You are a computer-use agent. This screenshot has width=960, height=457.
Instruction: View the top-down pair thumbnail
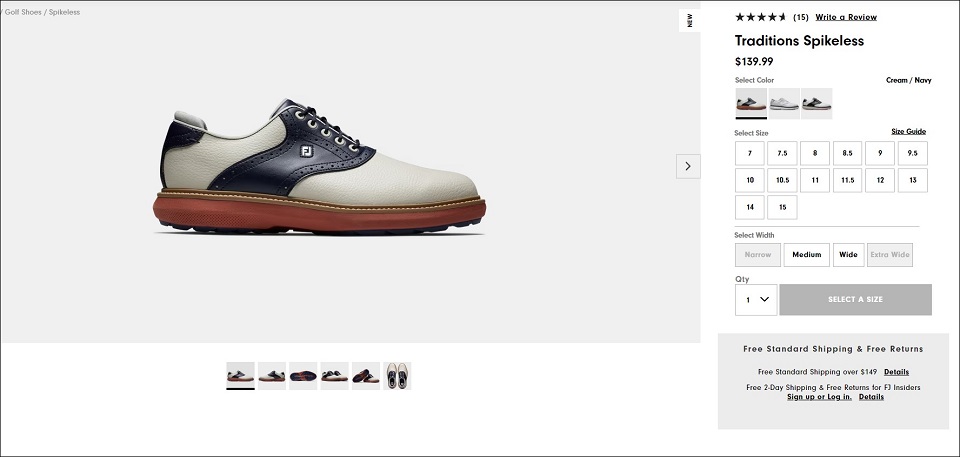coord(397,376)
